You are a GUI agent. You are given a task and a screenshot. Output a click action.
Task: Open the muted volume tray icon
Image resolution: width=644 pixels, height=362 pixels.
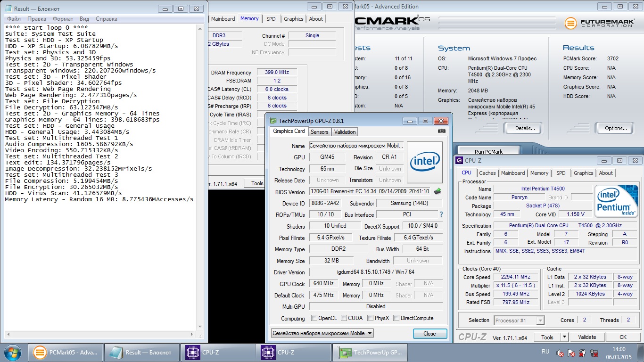(560, 353)
